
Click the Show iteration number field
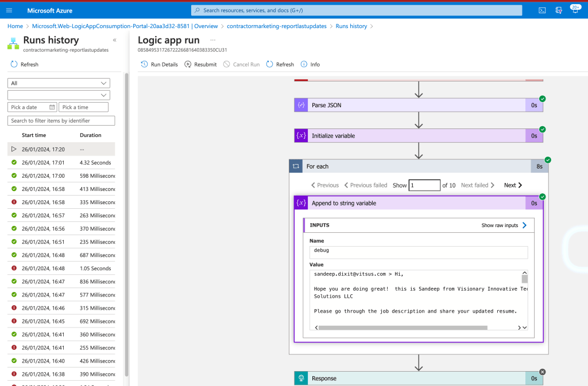pos(424,185)
